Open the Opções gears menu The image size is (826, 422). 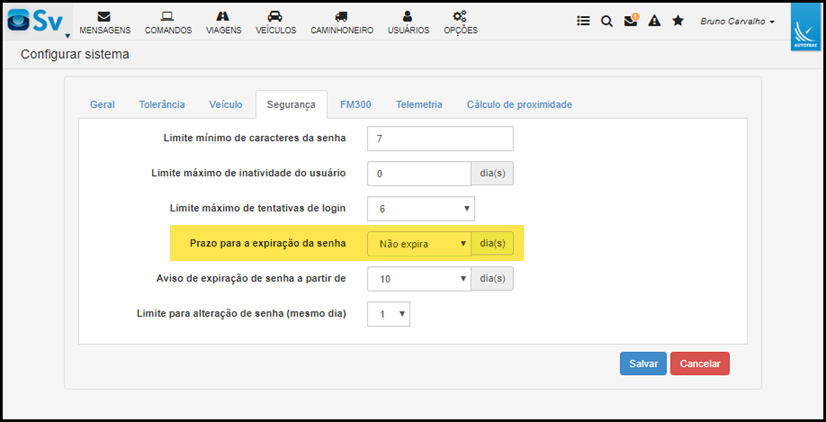[460, 23]
